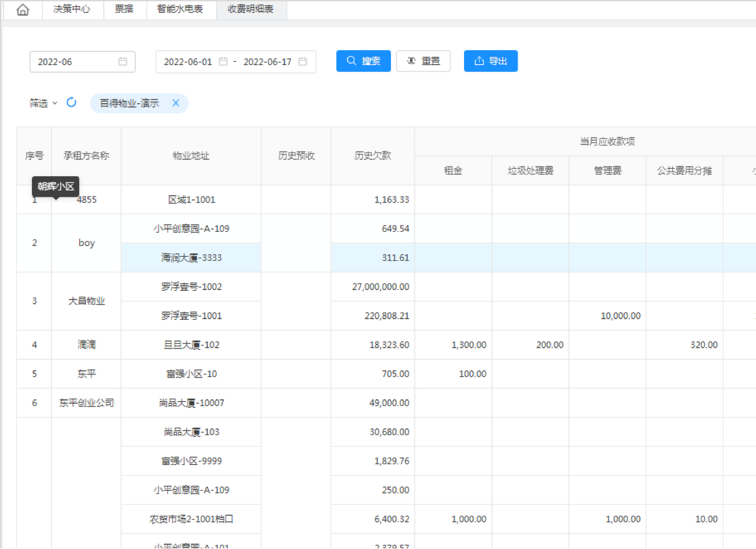Image resolution: width=756 pixels, height=549 pixels.
Task: Click the 6,400.32 arrears value
Action: point(392,519)
